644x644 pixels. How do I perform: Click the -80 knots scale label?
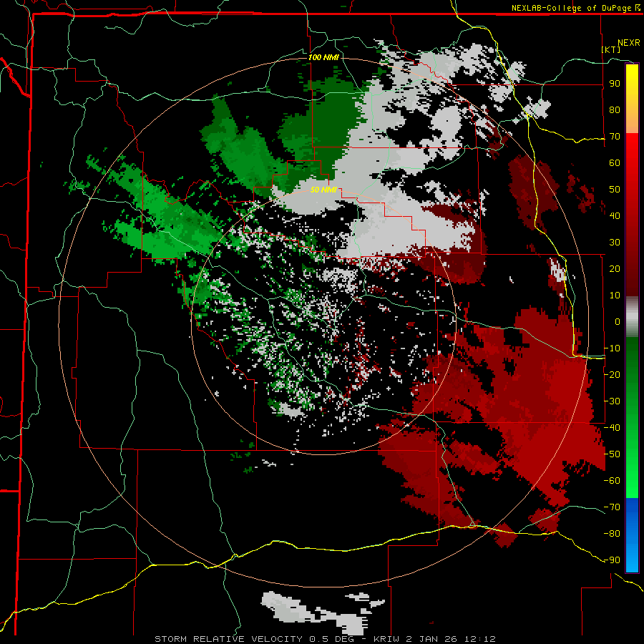pyautogui.click(x=612, y=534)
